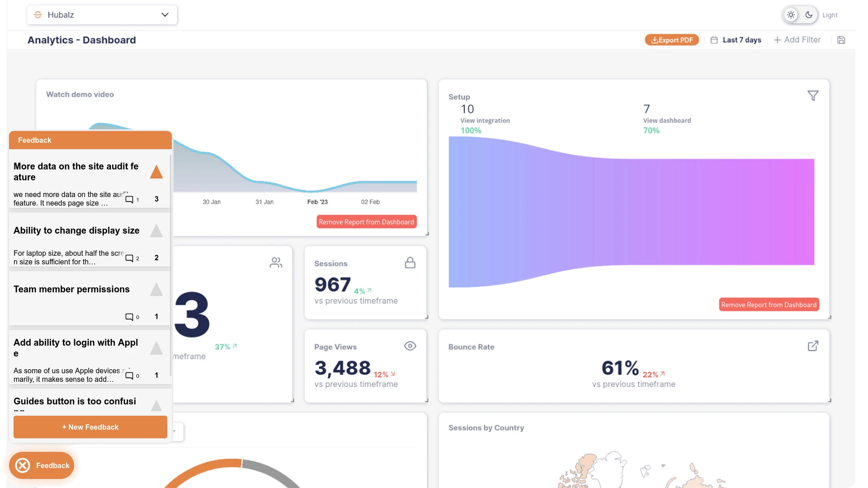The height and width of the screenshot is (488, 868).
Task: Upvote Team member permissions feedback
Action: [156, 289]
